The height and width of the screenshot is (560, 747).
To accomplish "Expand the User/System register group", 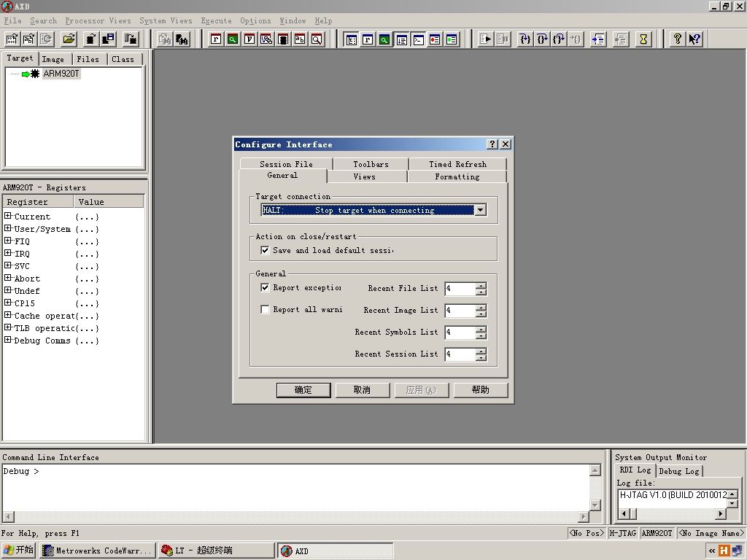I will pos(7,228).
